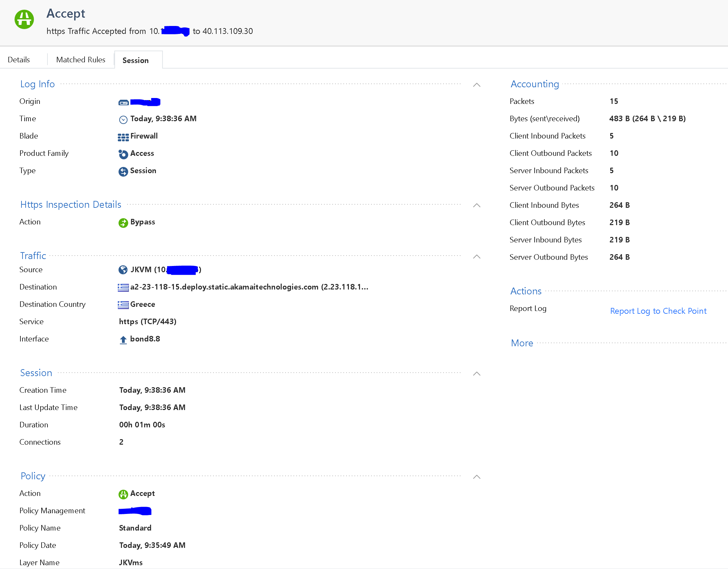Click the JKVM source globe icon
The width and height of the screenshot is (728, 569).
coord(123,270)
